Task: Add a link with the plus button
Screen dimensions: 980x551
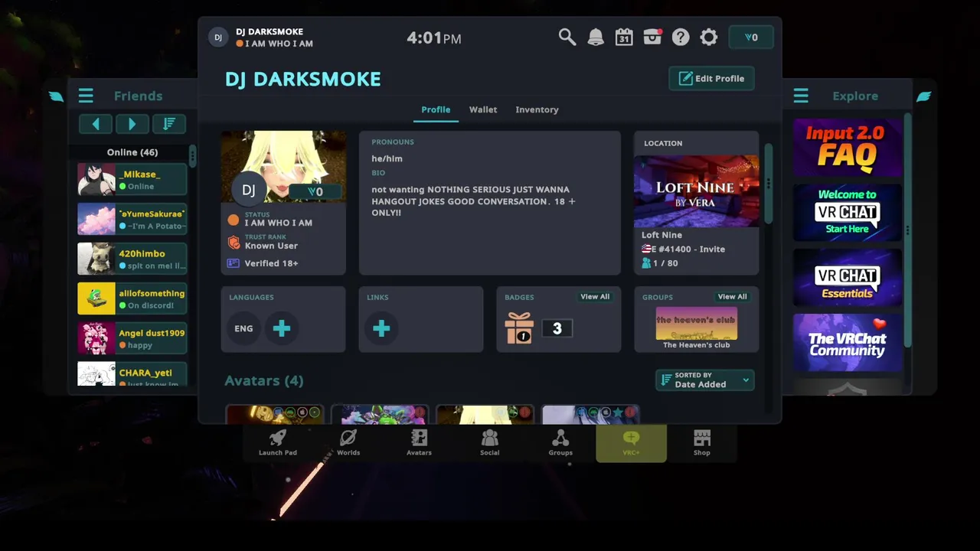Action: pyautogui.click(x=381, y=328)
